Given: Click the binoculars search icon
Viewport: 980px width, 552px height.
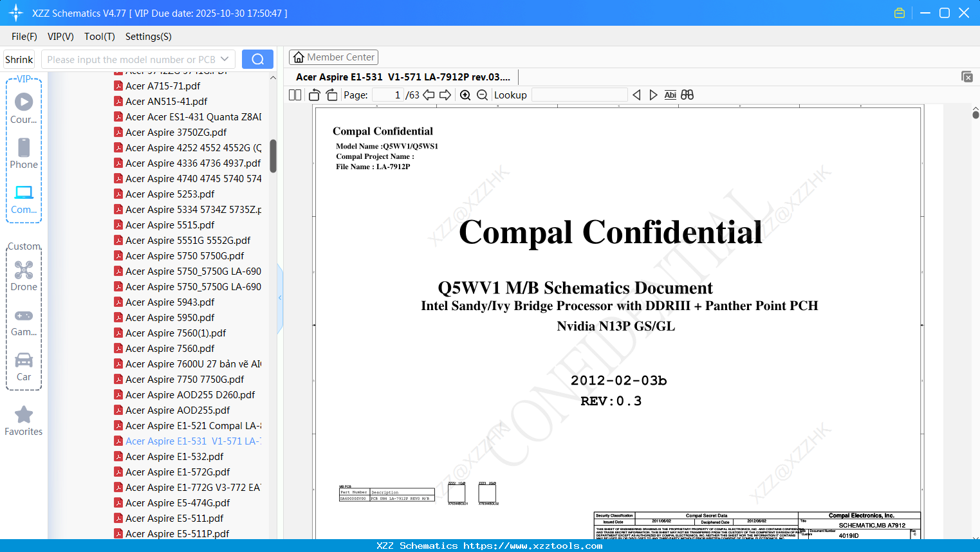Looking at the screenshot, I should click(x=687, y=95).
